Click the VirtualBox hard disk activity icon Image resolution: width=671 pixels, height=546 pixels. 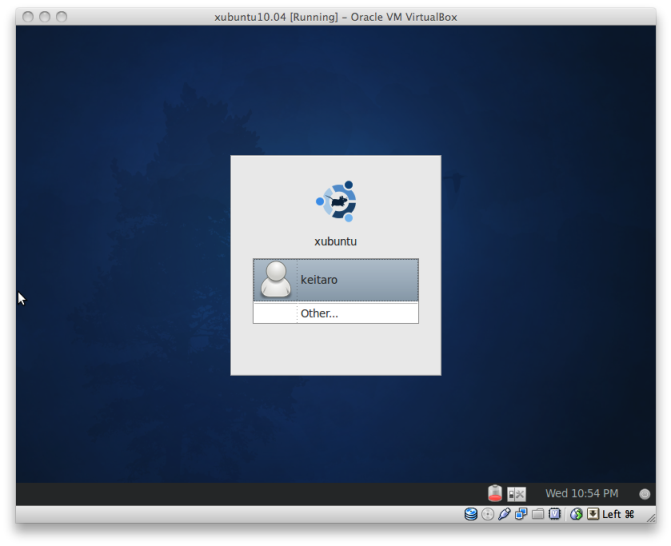pos(471,514)
